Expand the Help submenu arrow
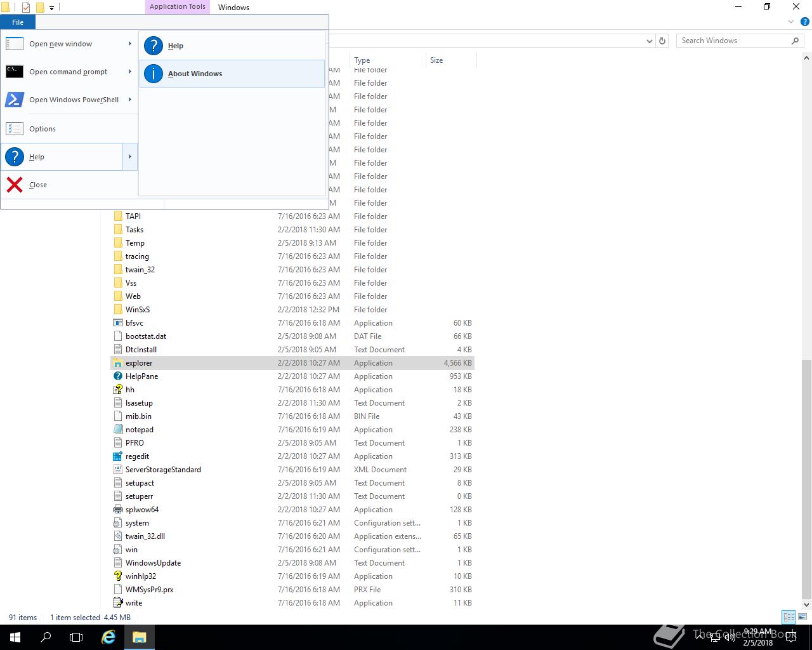This screenshot has height=650, width=812. (129, 157)
